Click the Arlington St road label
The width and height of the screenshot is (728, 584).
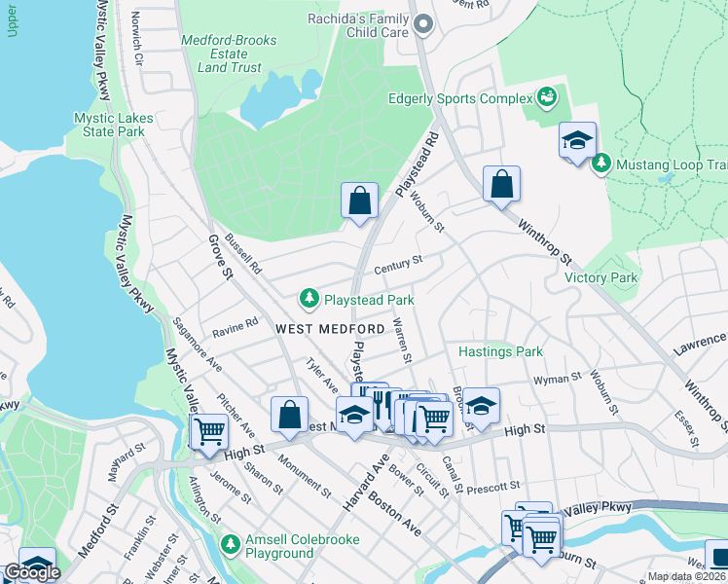(x=204, y=500)
